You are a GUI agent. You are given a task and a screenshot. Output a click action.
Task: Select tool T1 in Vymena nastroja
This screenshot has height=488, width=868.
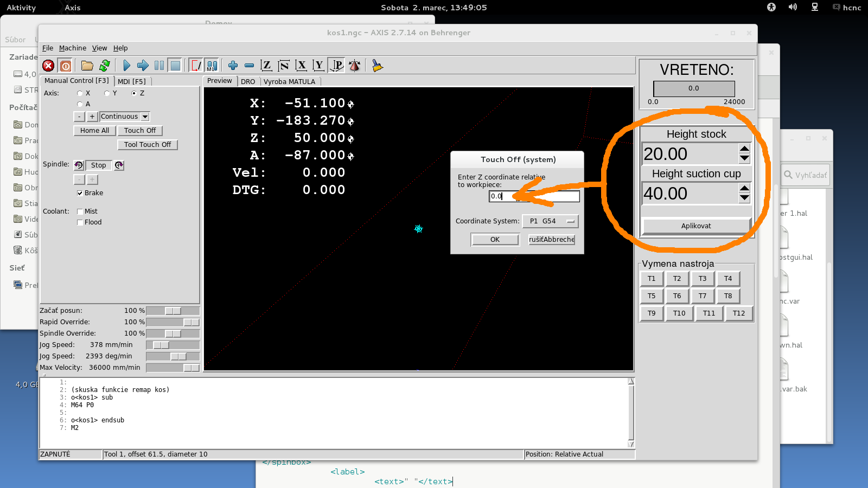(652, 279)
